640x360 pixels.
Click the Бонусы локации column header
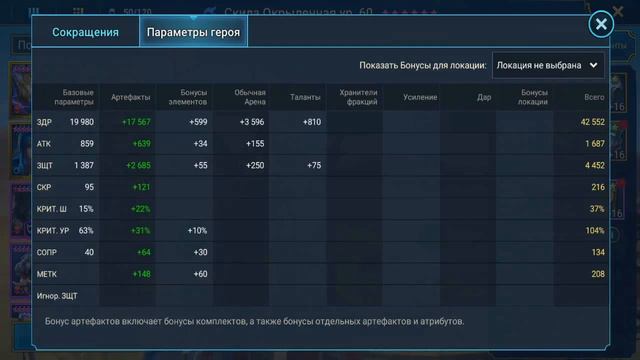click(533, 97)
